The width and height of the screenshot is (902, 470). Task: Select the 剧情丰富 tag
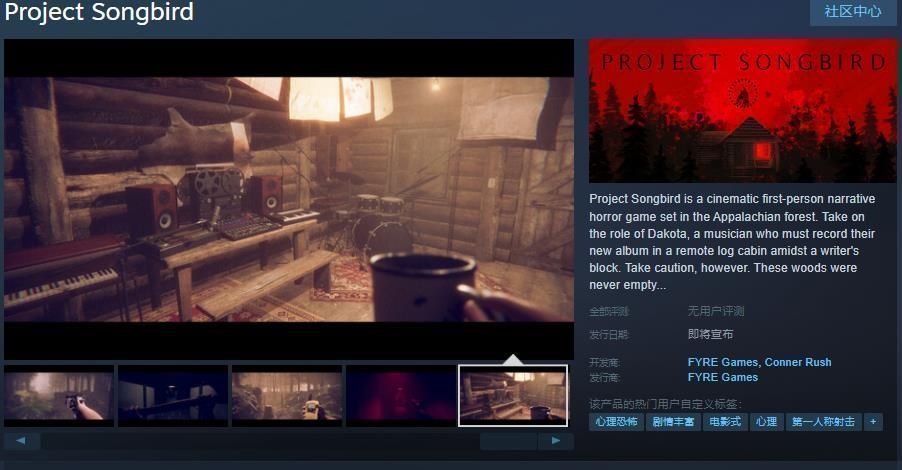pos(673,422)
